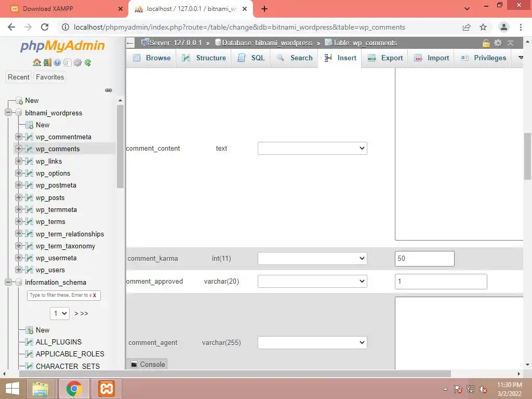Expand the wp_terms table node

point(19,221)
